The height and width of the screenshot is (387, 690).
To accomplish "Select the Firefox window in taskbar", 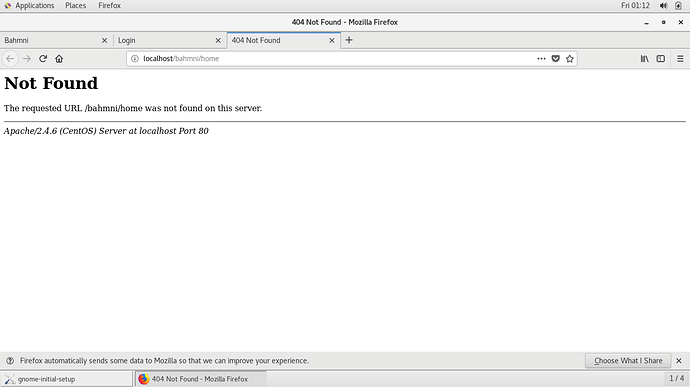I will coord(201,379).
